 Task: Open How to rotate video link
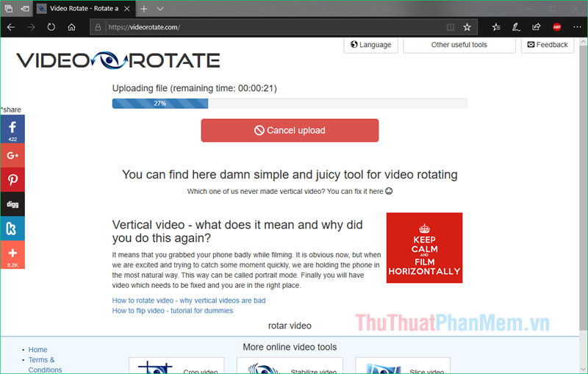pos(189,301)
